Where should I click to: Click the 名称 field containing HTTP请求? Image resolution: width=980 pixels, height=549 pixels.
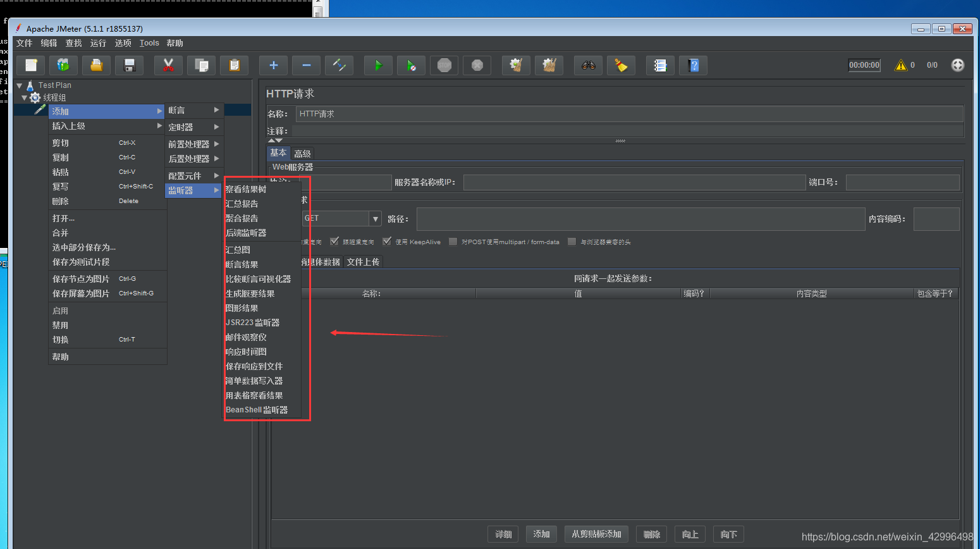[630, 114]
